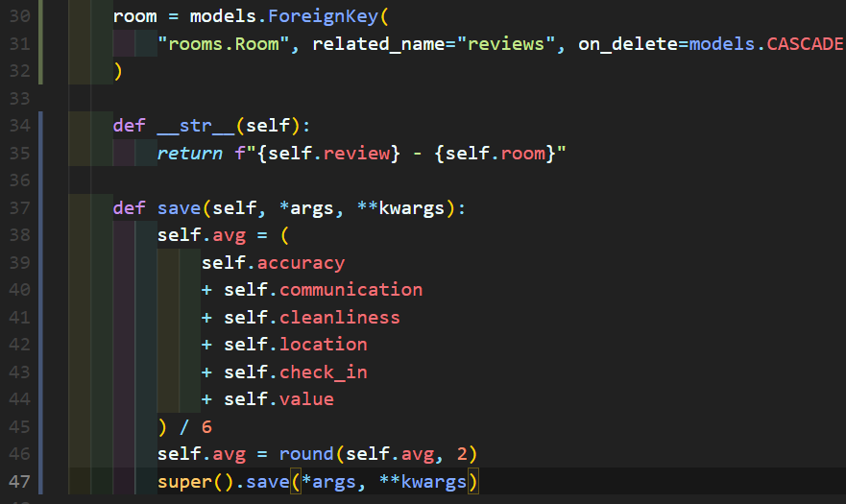Click the '__str__' method name
Image resolution: width=846 pixels, height=504 pixels.
pos(197,127)
